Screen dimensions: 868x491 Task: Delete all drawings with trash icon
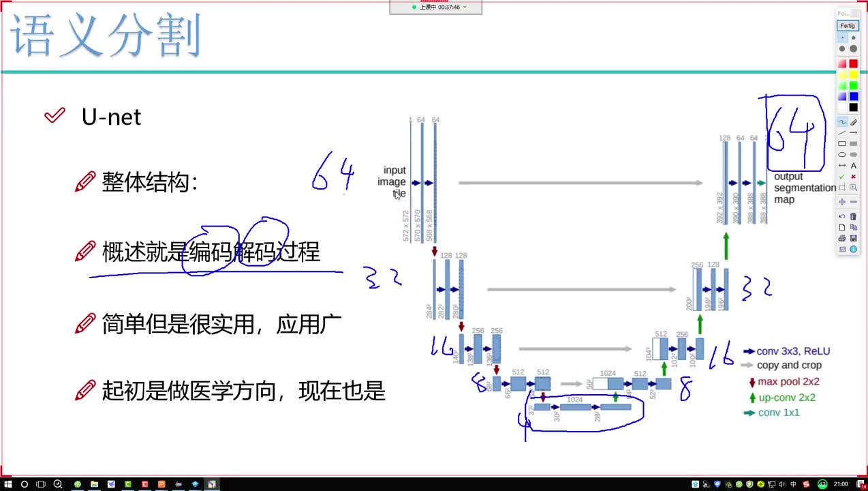(x=853, y=216)
